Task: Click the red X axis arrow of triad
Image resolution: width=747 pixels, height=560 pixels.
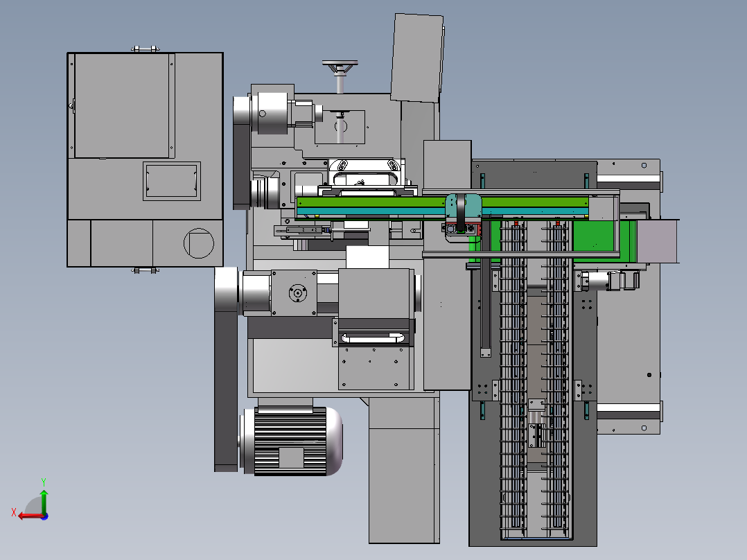Action: [x=30, y=516]
